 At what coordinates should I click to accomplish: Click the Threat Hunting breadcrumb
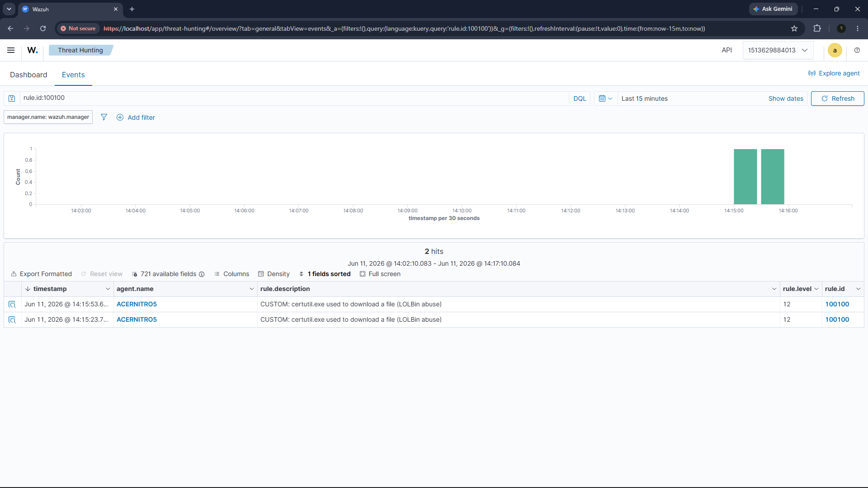coord(80,50)
